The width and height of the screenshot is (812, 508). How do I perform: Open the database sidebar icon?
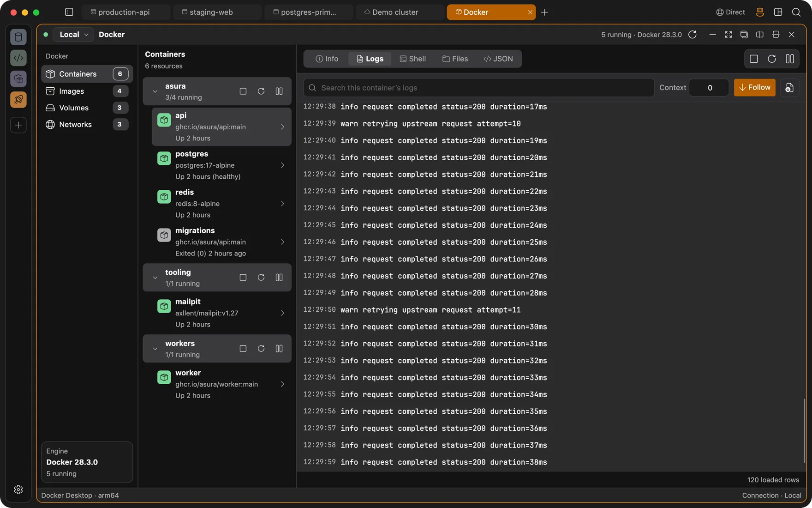[18, 37]
